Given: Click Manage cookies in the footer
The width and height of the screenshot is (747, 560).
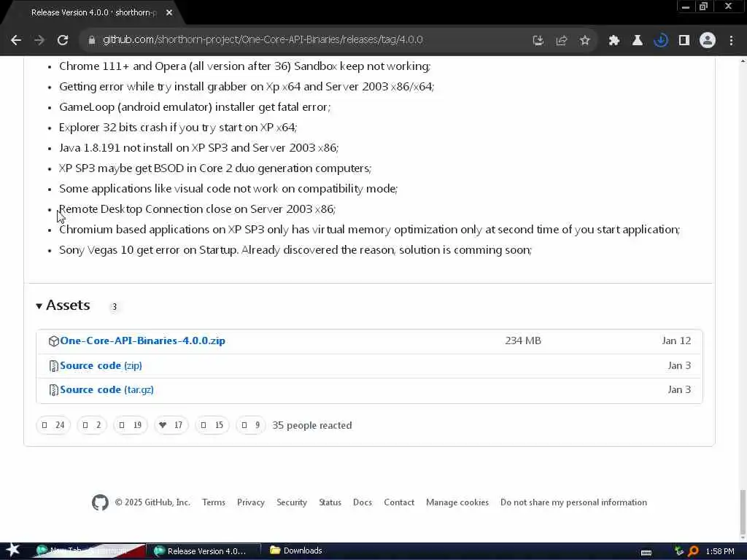Looking at the screenshot, I should tap(457, 502).
